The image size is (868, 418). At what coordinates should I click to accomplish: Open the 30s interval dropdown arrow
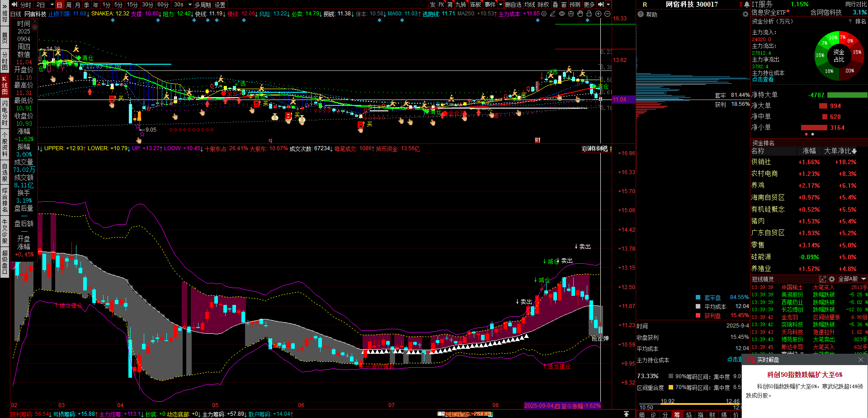pos(190,5)
